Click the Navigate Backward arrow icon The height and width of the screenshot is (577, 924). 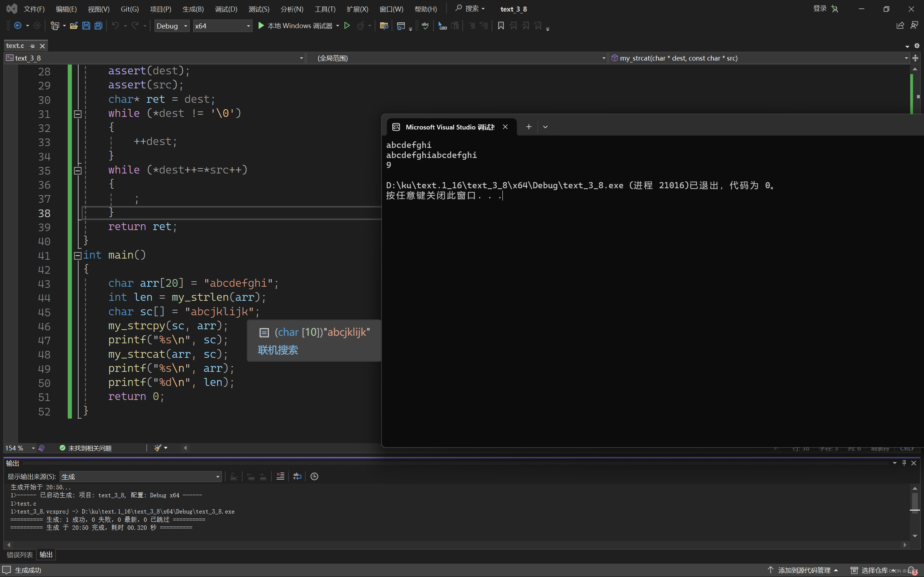coord(18,26)
